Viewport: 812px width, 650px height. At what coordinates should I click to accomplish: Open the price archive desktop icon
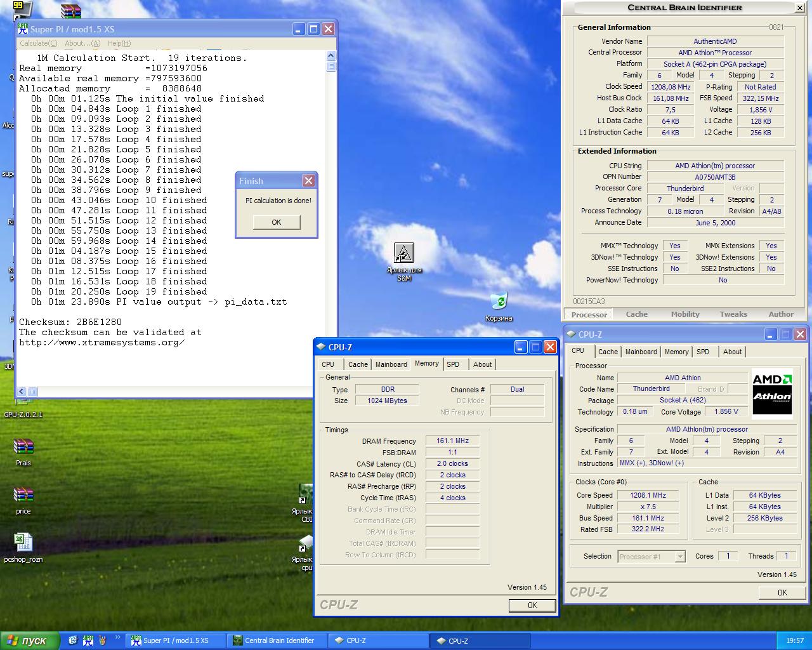point(23,496)
